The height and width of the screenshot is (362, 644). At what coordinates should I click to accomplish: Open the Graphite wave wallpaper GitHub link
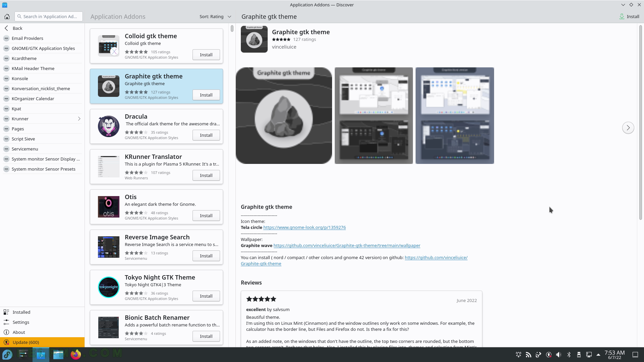pos(347,245)
